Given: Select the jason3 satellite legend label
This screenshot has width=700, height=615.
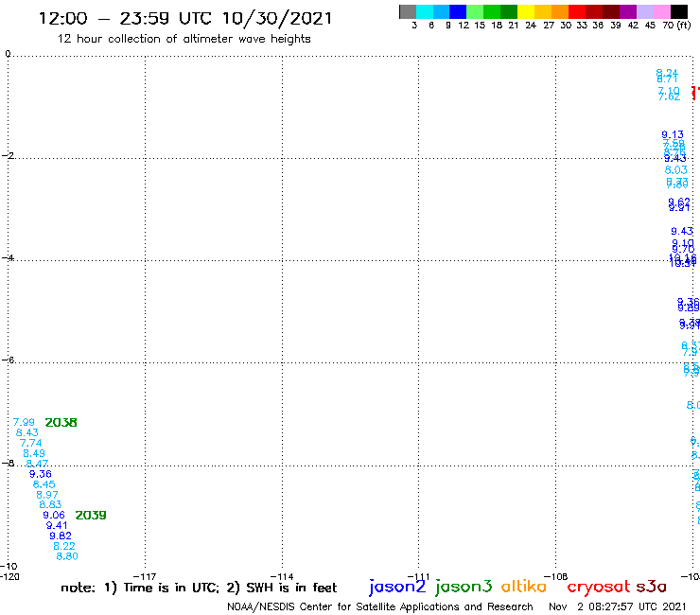Looking at the screenshot, I should (464, 587).
